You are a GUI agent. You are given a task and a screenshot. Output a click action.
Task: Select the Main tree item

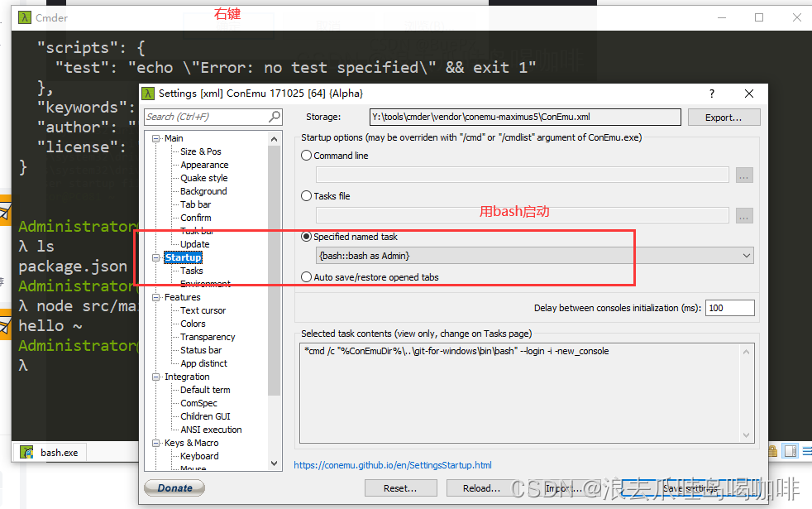(174, 138)
